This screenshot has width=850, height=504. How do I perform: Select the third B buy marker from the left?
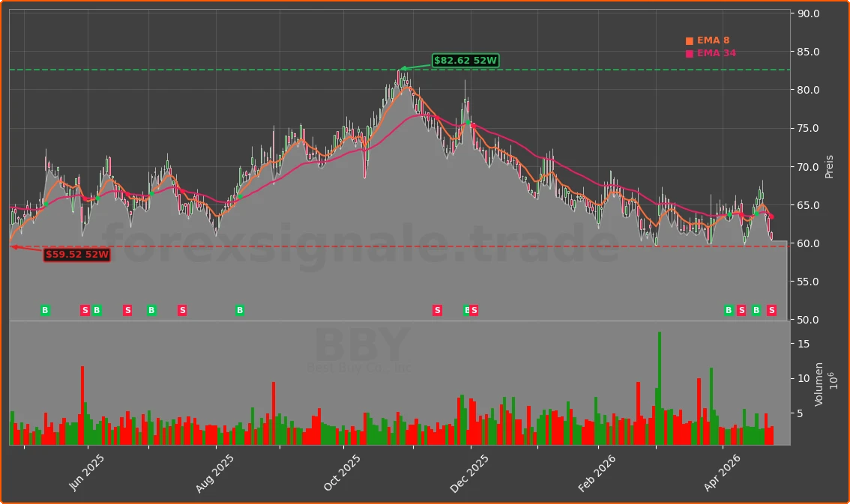pos(151,310)
